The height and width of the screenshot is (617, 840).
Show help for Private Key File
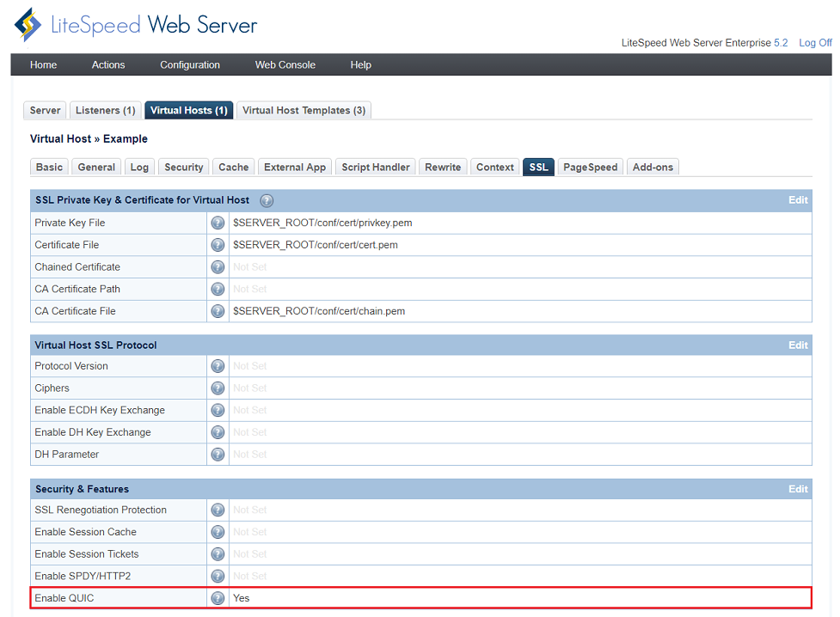[218, 223]
